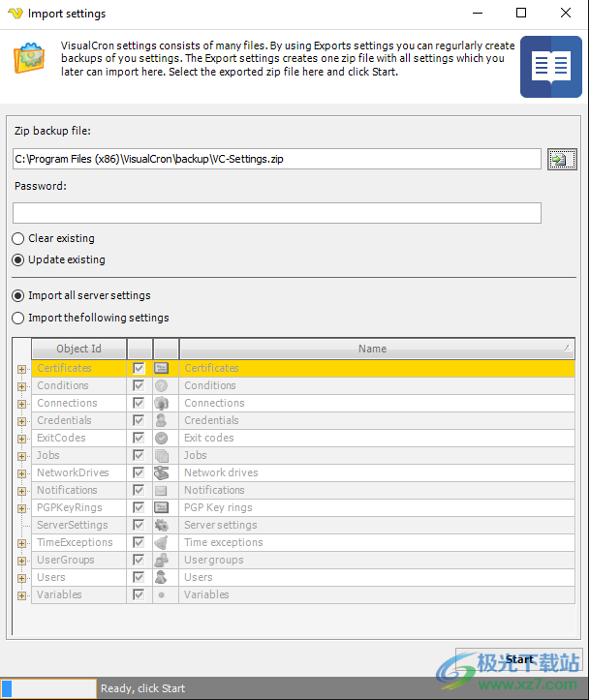The image size is (590, 700).
Task: Expand the Credentials tree node
Action: tap(21, 421)
